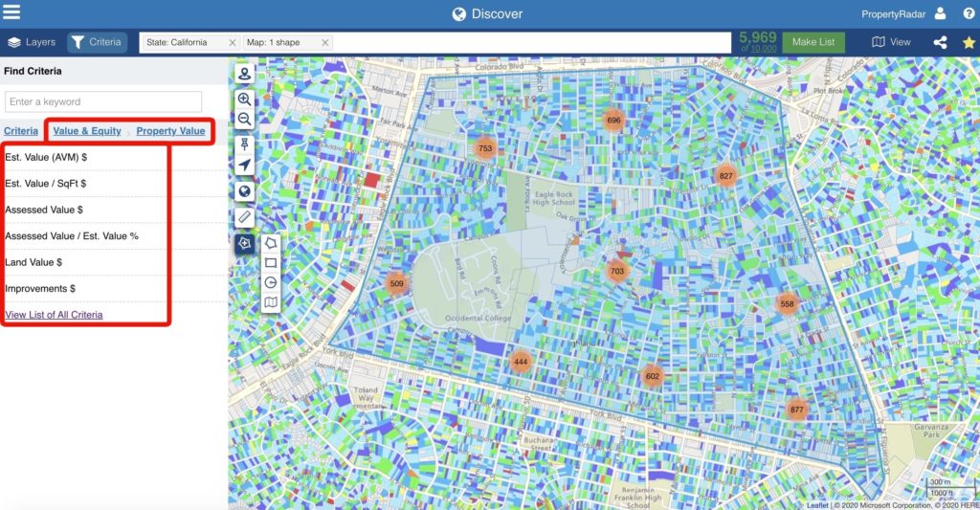This screenshot has width=980, height=510.
Task: Open the Leaflet attribution link
Action: [x=817, y=505]
